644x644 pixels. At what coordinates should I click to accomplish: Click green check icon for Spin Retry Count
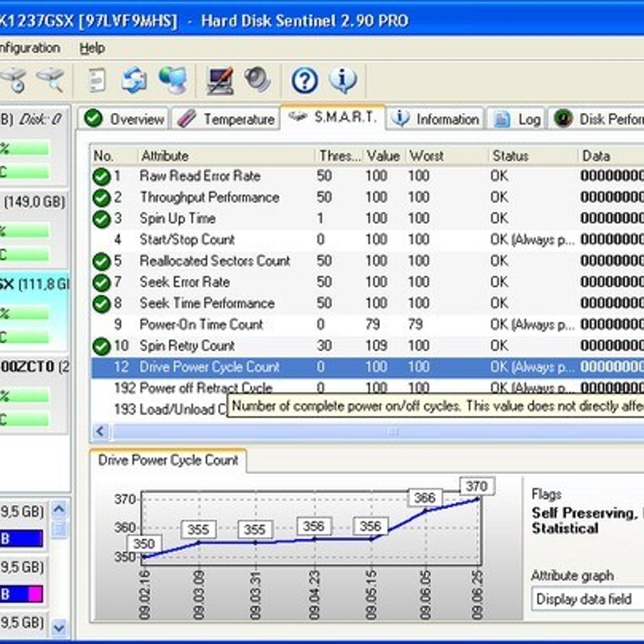[101, 347]
